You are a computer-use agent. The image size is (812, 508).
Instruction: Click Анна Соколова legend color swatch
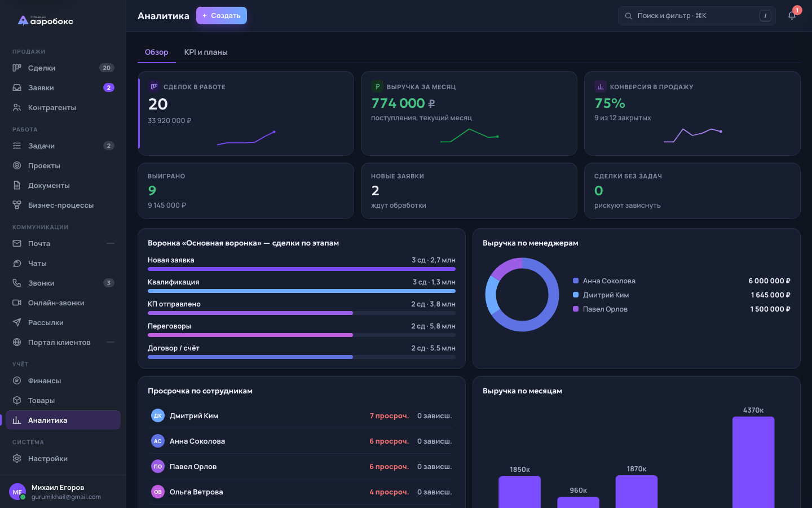576,281
